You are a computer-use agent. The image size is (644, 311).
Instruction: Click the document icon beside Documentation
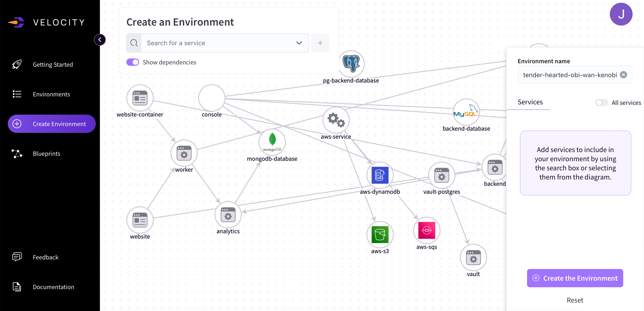click(x=17, y=287)
